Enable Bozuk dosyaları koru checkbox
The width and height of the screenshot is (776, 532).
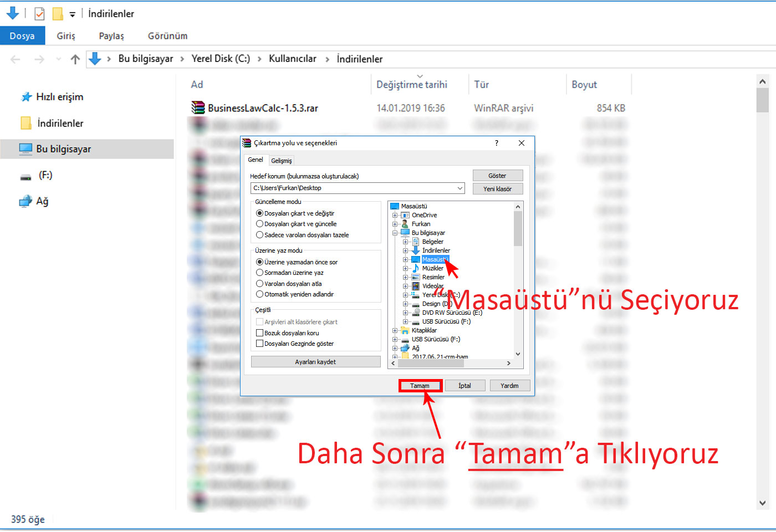coord(259,333)
